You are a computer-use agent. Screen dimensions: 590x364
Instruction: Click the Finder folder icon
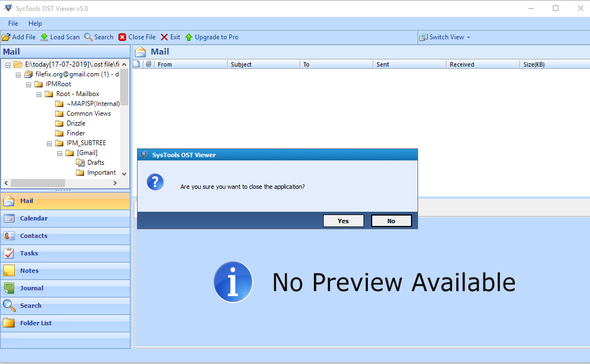pos(59,133)
